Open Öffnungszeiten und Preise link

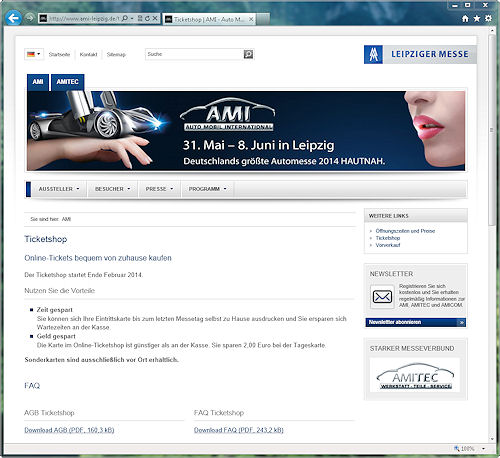click(405, 231)
